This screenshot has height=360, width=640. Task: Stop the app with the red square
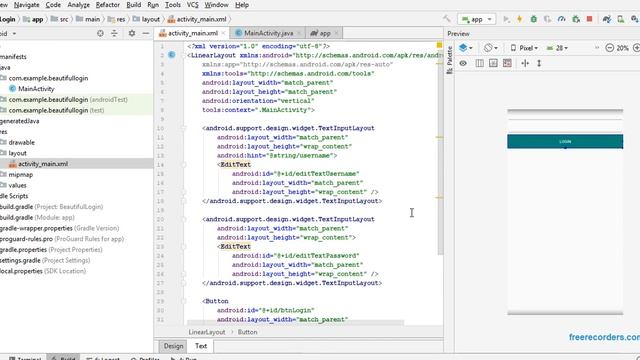(589, 19)
